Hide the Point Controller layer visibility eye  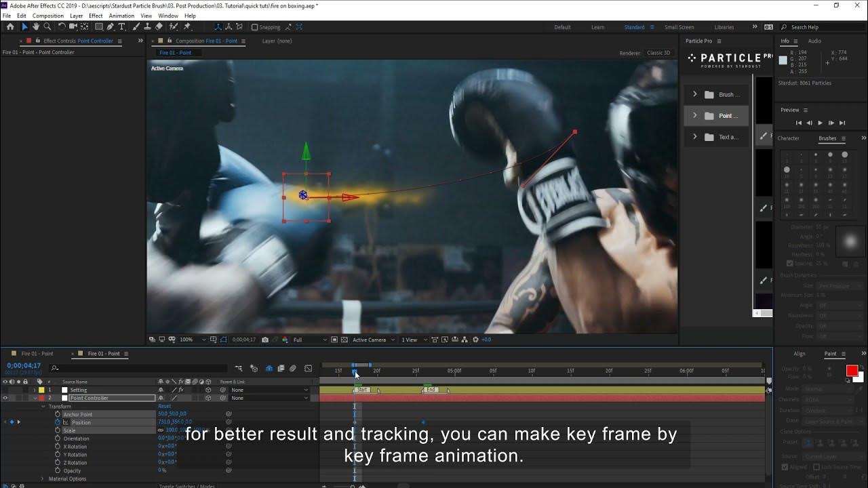tap(5, 398)
